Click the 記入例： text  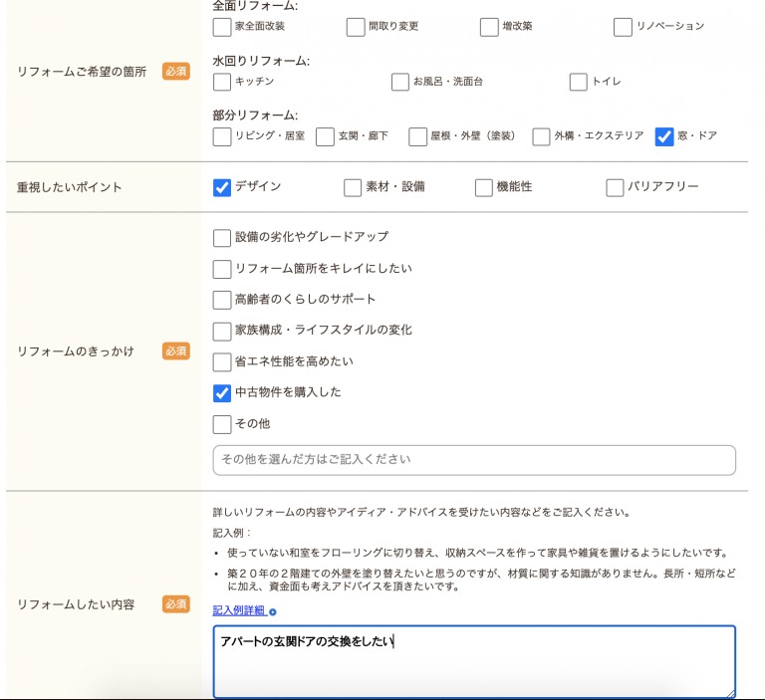pos(232,533)
